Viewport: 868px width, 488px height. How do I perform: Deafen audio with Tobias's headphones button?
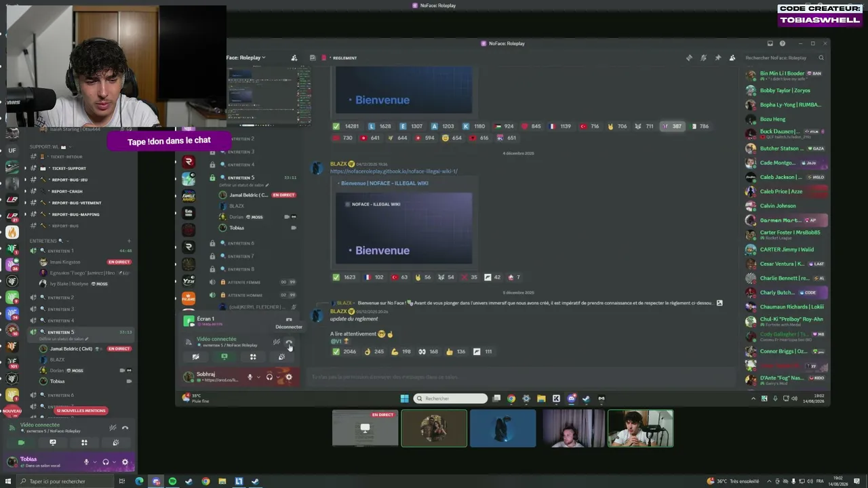pos(105,462)
